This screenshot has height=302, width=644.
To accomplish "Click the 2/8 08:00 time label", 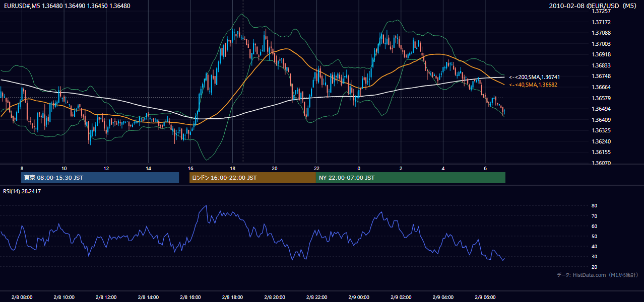I will tap(22, 297).
